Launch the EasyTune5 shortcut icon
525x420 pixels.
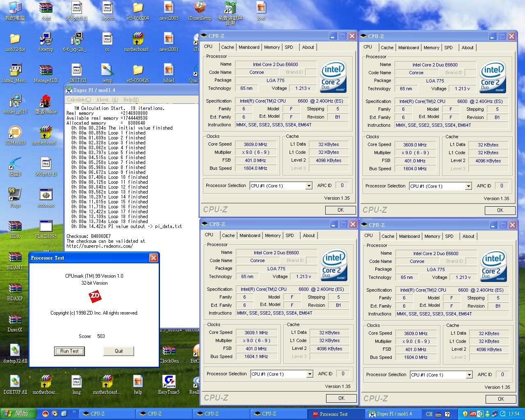pyautogui.click(x=169, y=385)
